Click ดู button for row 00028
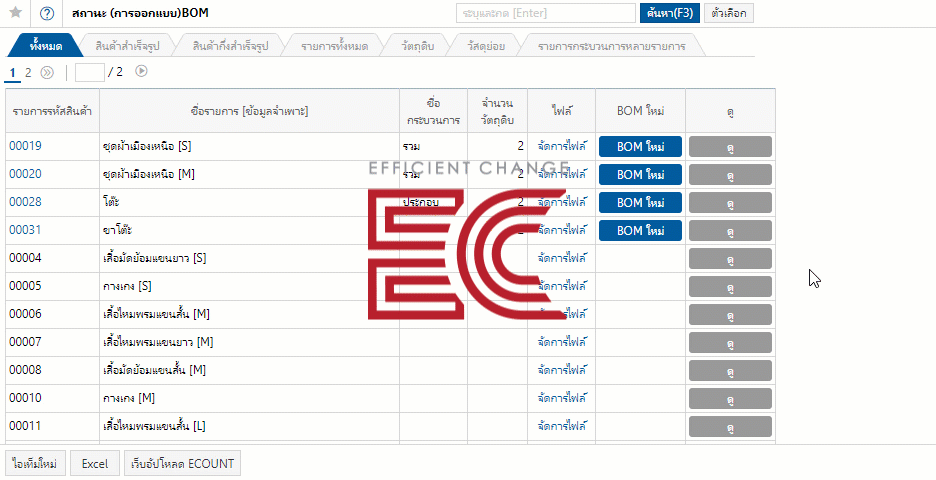936x480 pixels. [730, 203]
